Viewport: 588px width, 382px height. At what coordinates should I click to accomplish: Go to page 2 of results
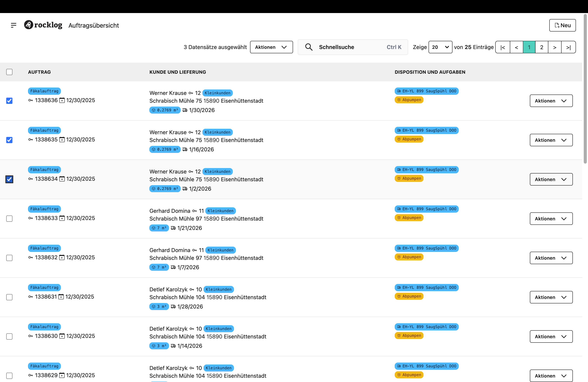542,47
